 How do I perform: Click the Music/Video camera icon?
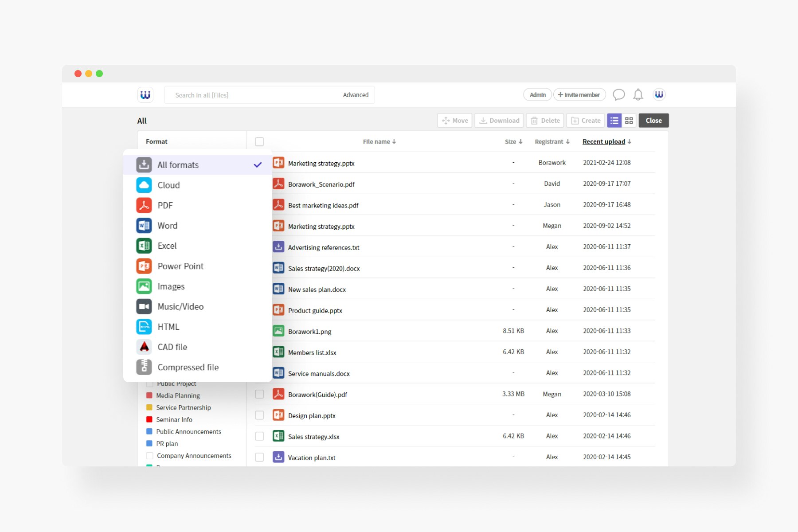point(144,306)
